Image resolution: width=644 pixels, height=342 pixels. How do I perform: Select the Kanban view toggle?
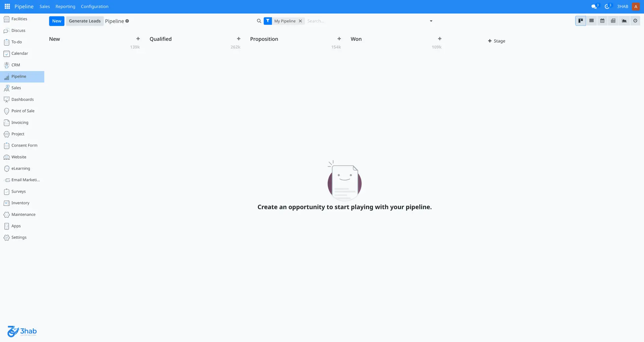580,21
